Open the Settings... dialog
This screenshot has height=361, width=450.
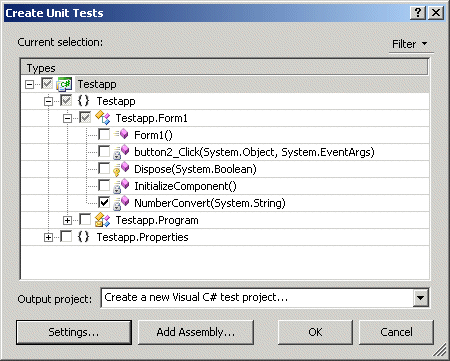tap(74, 332)
